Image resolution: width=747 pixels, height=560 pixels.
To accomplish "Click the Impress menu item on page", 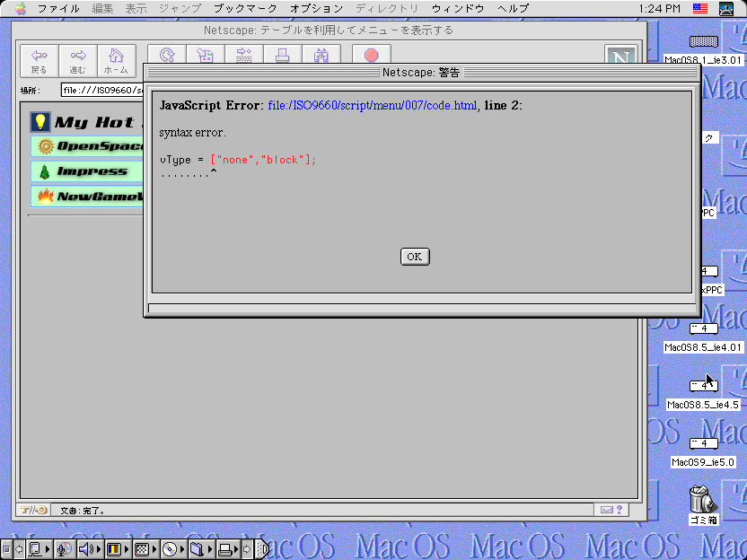I will click(87, 171).
